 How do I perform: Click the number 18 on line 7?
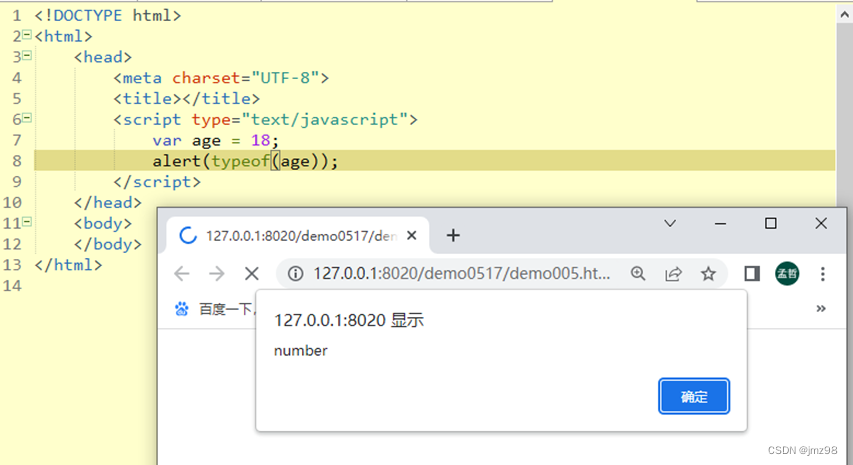(260, 140)
